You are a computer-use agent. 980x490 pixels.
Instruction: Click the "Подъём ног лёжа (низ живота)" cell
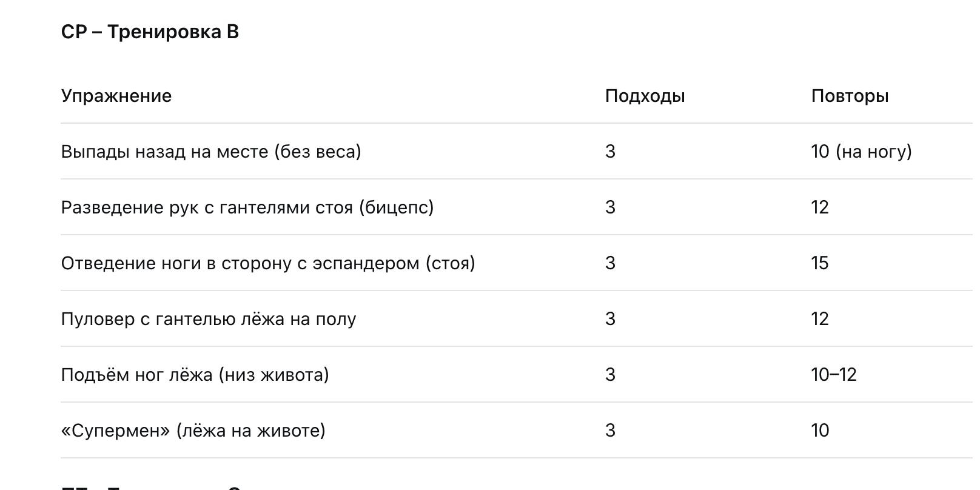click(195, 375)
